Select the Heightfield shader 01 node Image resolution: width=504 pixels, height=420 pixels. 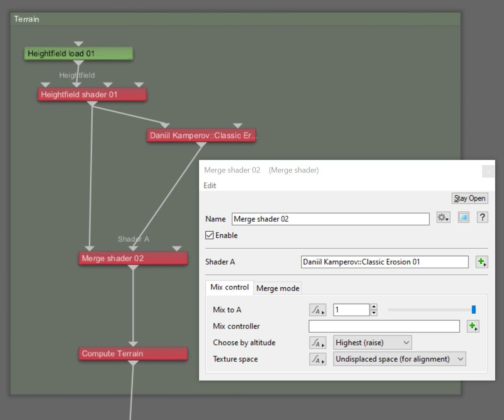[x=92, y=94]
